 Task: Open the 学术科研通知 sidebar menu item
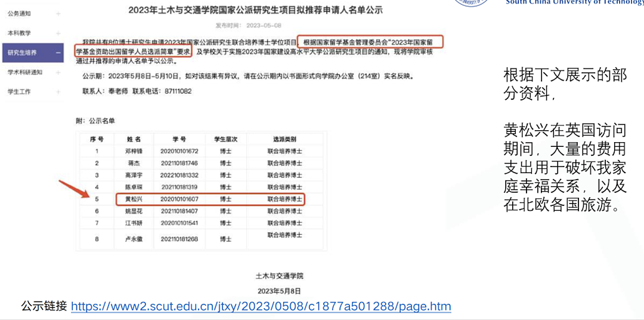[x=25, y=72]
